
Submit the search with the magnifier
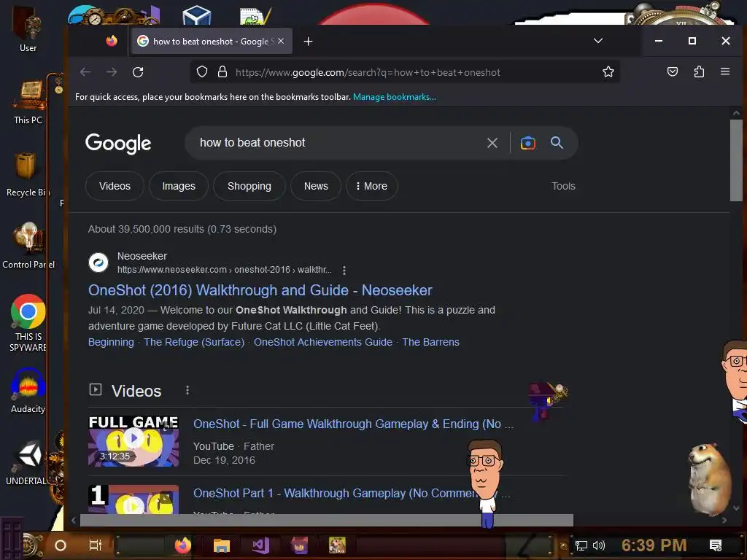(557, 142)
